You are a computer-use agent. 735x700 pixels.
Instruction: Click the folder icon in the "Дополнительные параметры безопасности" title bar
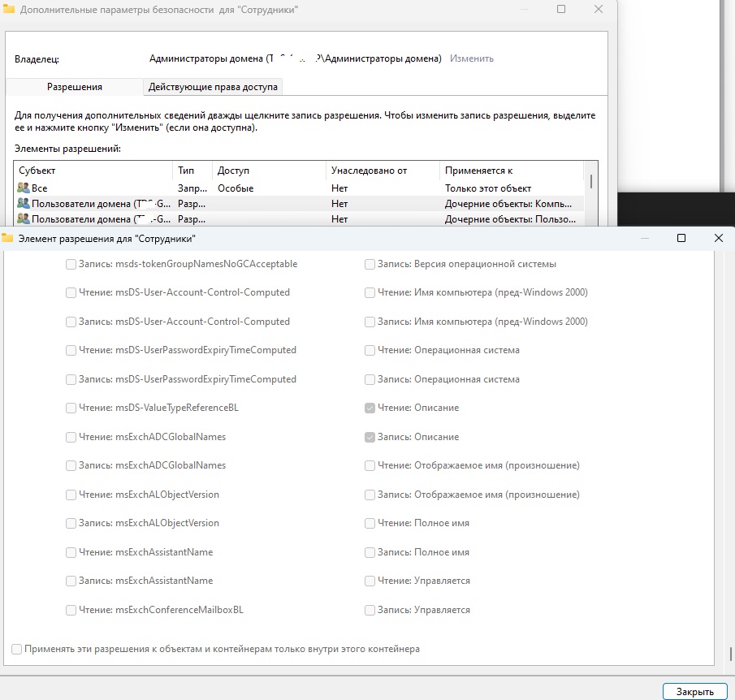click(x=10, y=10)
